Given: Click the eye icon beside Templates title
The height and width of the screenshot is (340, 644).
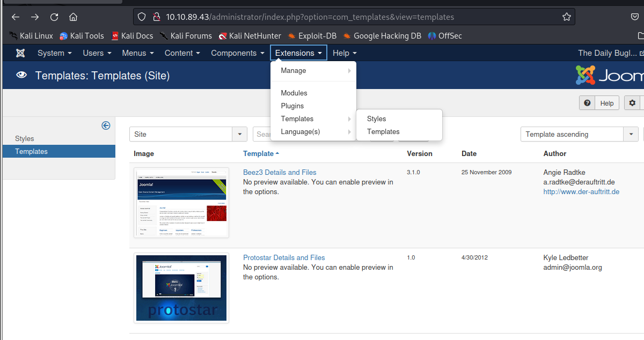Looking at the screenshot, I should tap(21, 76).
